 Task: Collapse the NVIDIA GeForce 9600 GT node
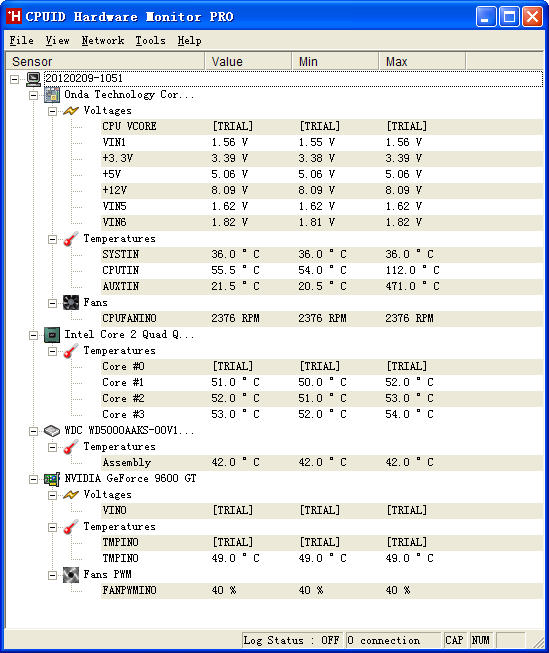click(33, 479)
